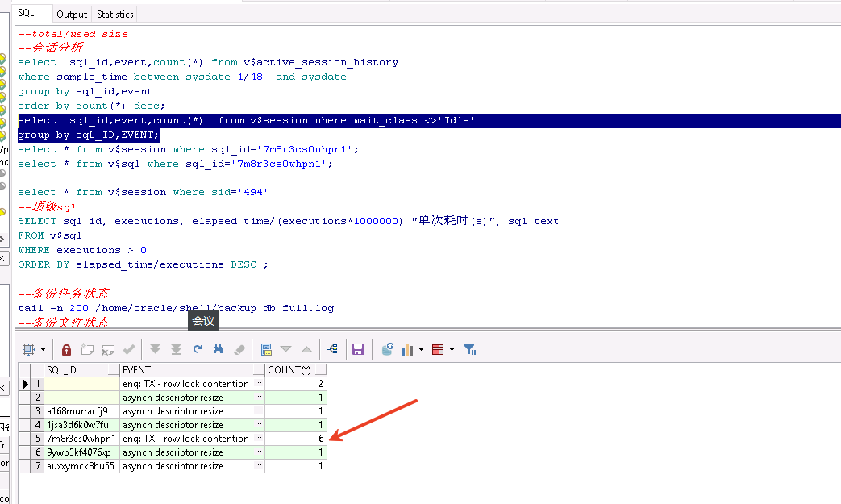Click the SQL_ID column header
Image resolution: width=841 pixels, height=504 pixels.
[81, 370]
